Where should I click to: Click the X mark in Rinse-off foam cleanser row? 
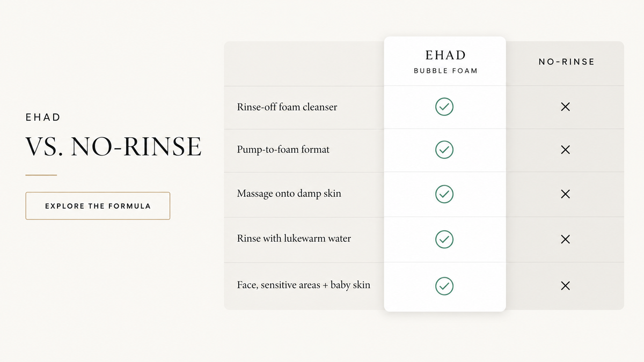coord(565,107)
